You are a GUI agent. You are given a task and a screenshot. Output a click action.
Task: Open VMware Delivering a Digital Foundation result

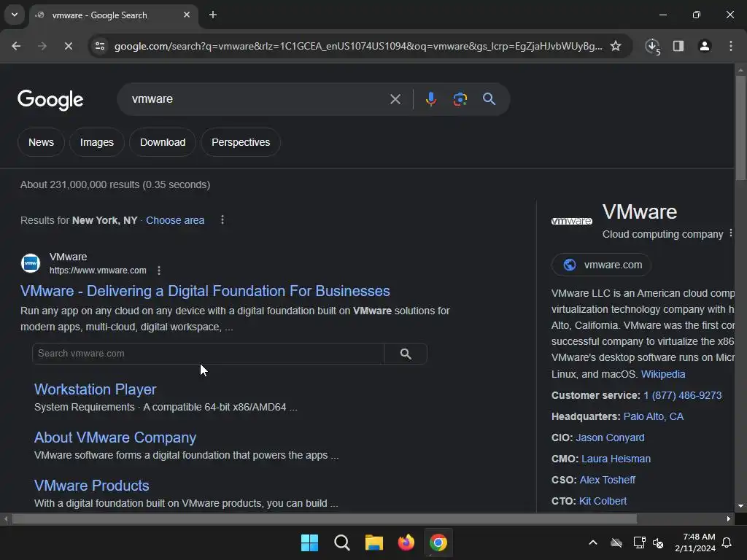coord(205,290)
